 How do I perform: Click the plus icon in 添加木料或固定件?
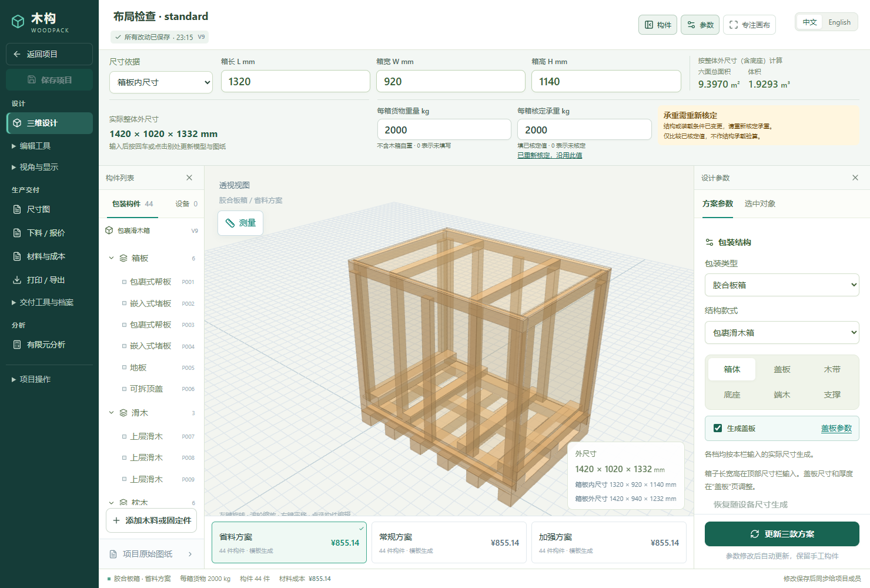click(116, 520)
